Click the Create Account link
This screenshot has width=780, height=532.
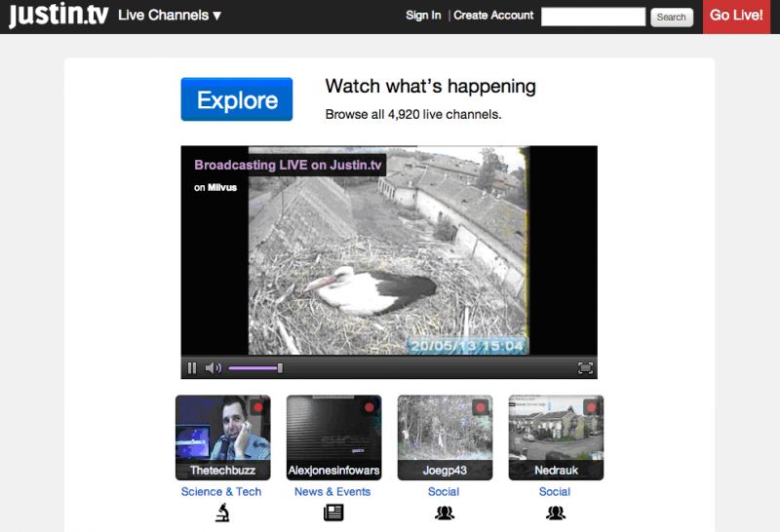click(493, 16)
